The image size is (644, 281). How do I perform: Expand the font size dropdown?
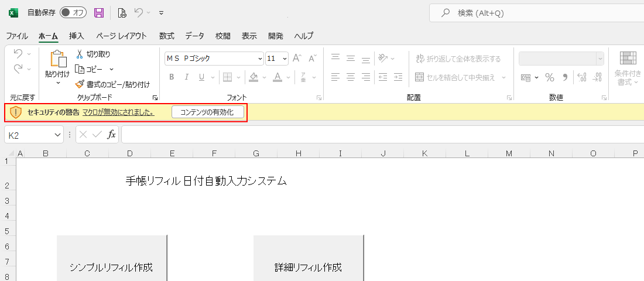(285, 59)
